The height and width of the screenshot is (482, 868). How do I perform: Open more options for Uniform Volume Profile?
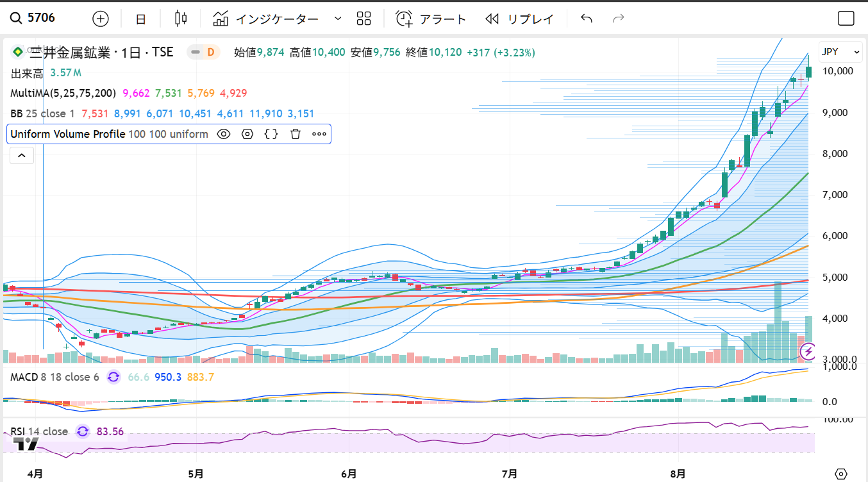(x=319, y=134)
